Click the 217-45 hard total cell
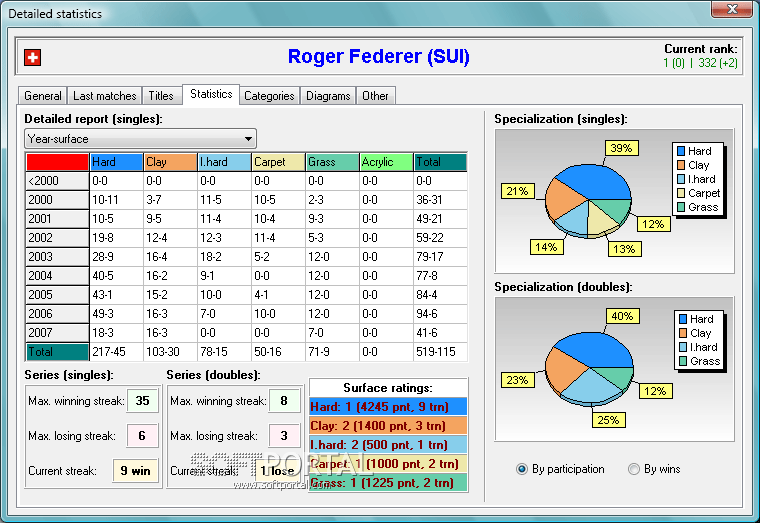Image resolution: width=760 pixels, height=523 pixels. pyautogui.click(x=116, y=352)
